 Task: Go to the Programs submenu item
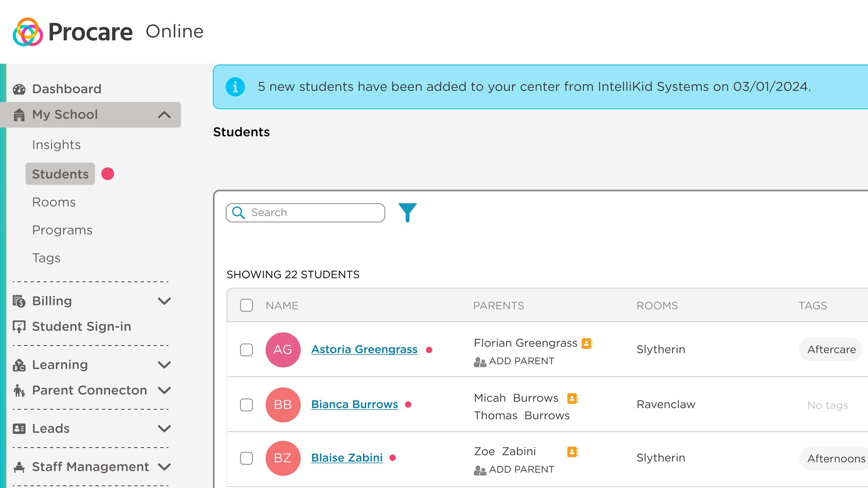click(62, 230)
